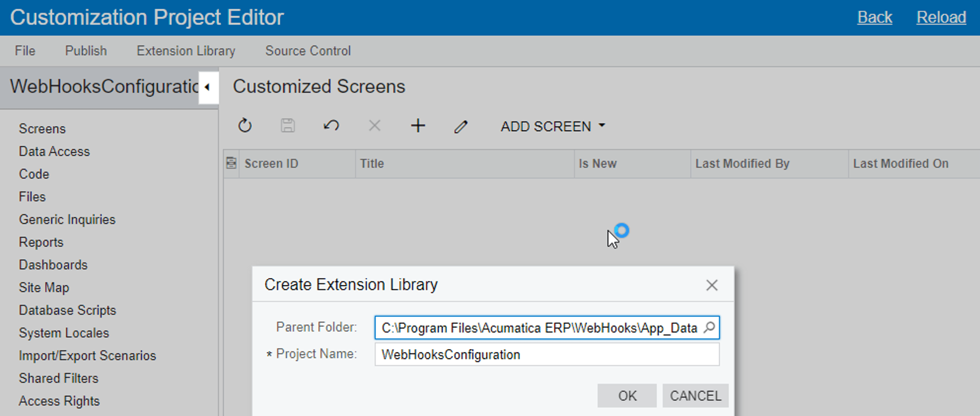This screenshot has height=416, width=980.
Task: Select Screens in the navigation pane
Action: point(42,129)
